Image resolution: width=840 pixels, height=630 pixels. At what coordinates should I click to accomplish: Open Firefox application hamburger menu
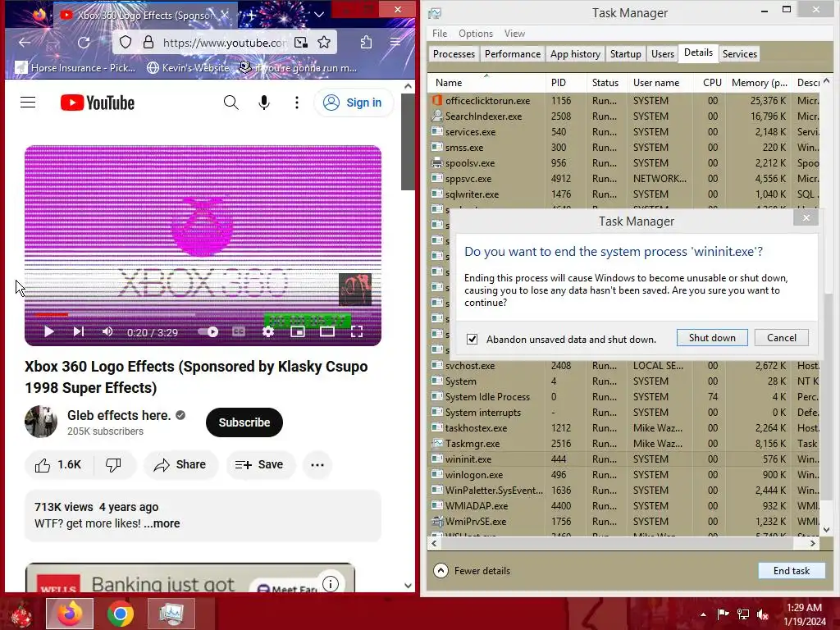pyautogui.click(x=395, y=43)
